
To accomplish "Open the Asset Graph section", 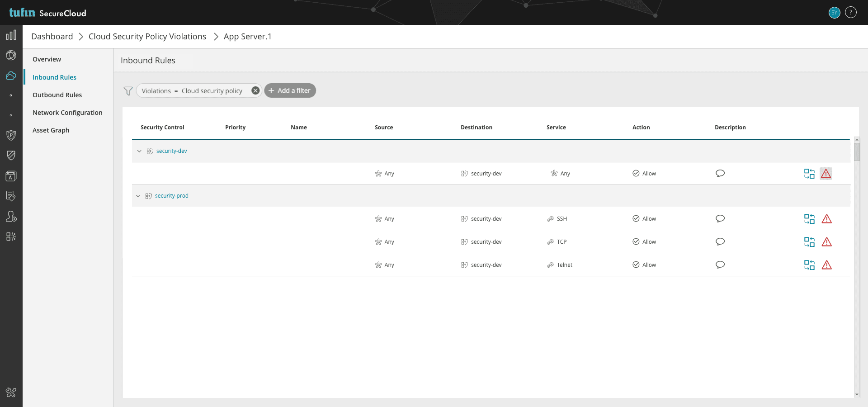I will click(x=51, y=130).
